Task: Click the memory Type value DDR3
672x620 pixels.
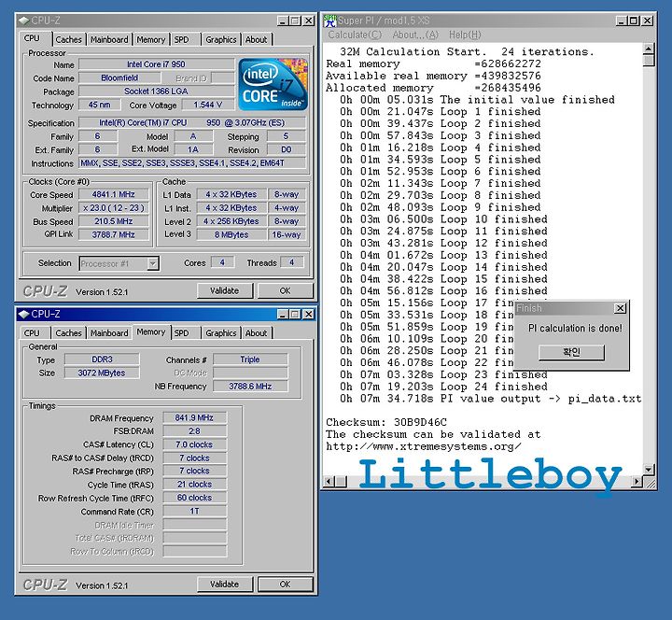Action: coord(102,359)
